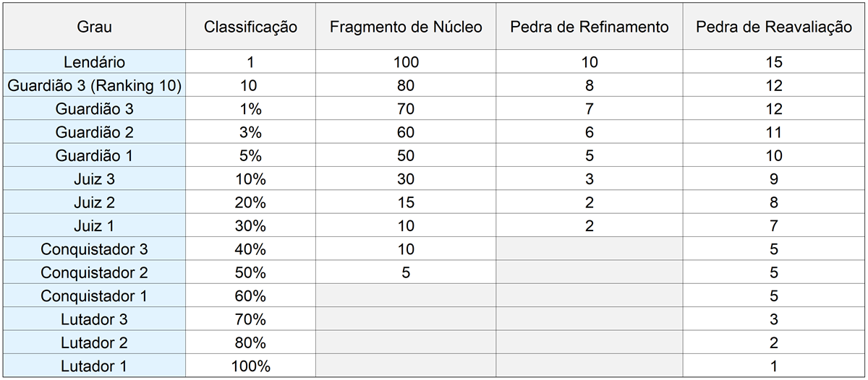Select the Conquistador 3 grade cell
Screen dimensions: 868x380
(x=94, y=249)
